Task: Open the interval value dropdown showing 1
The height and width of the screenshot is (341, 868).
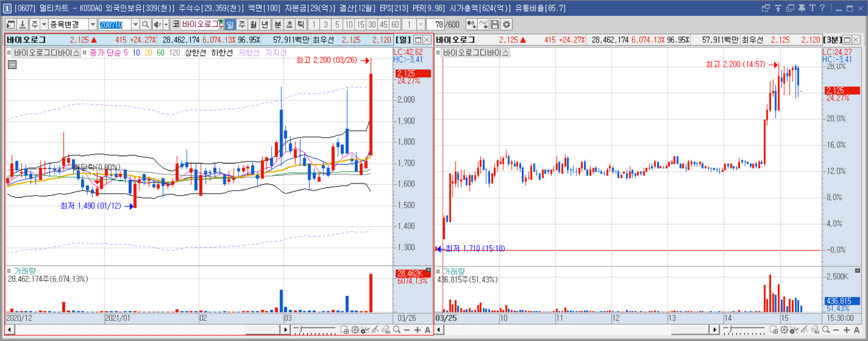Action: tap(420, 24)
